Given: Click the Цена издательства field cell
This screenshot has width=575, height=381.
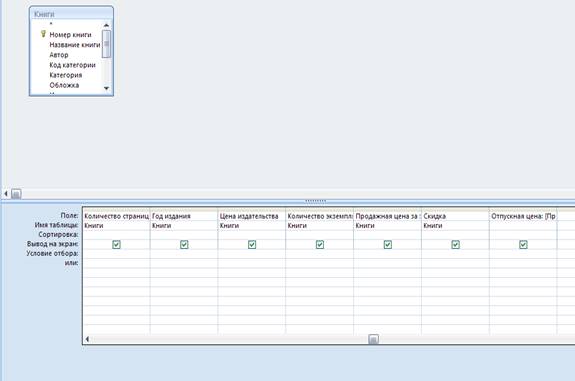Looking at the screenshot, I should coord(252,216).
